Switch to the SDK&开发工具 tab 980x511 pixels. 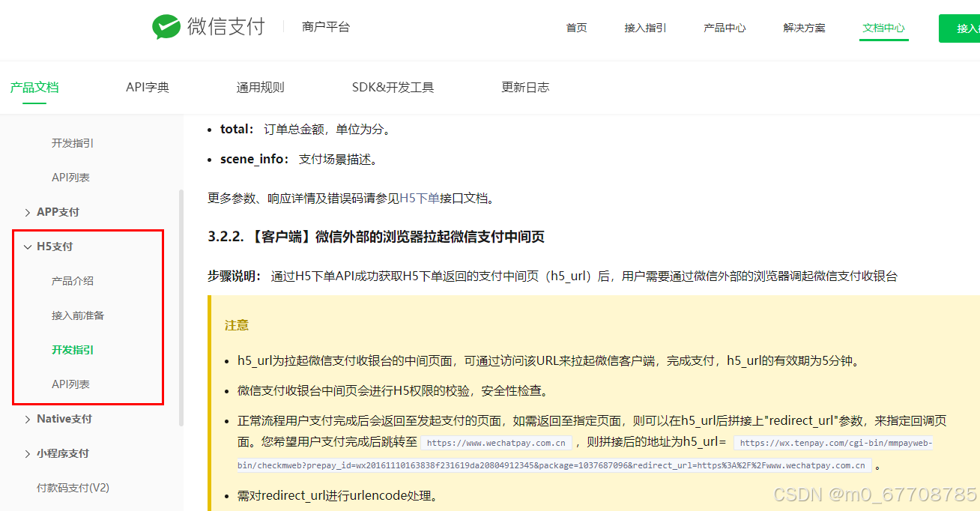coord(393,87)
